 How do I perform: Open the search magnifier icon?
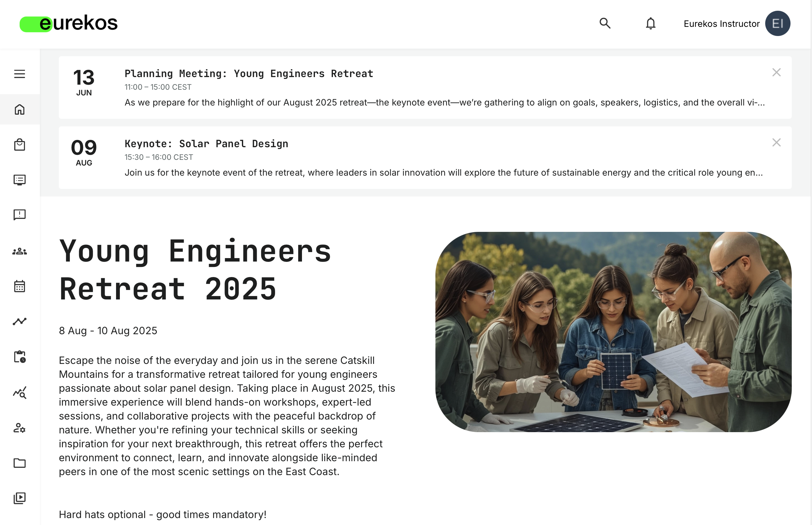(605, 23)
